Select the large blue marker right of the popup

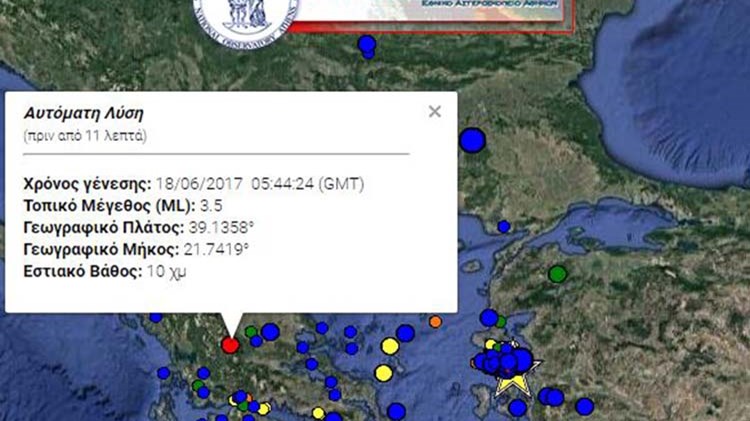(x=473, y=141)
